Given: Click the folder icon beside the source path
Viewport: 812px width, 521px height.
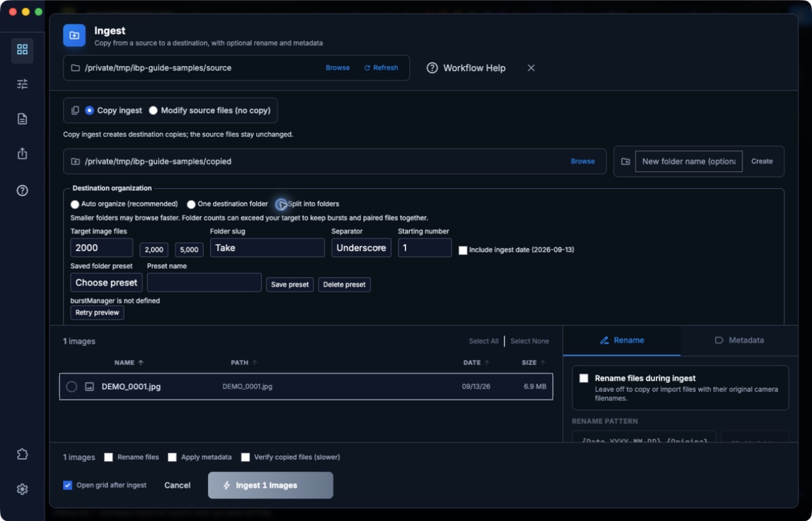Looking at the screenshot, I should [76, 68].
